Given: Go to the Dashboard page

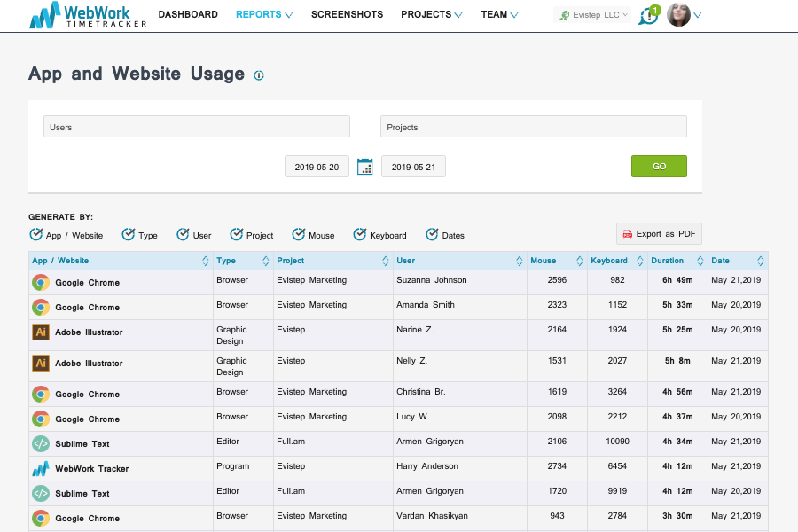Looking at the screenshot, I should click(188, 15).
